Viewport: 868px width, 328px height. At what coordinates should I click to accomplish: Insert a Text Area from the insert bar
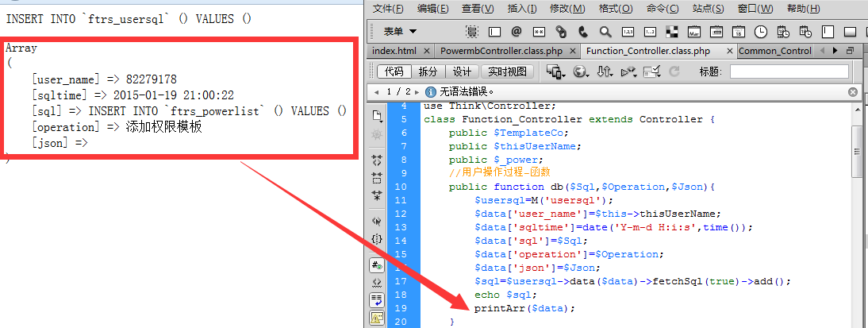[x=828, y=32]
